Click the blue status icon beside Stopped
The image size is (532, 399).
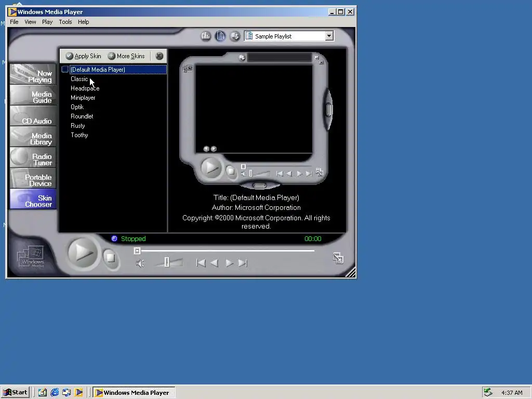pos(114,238)
